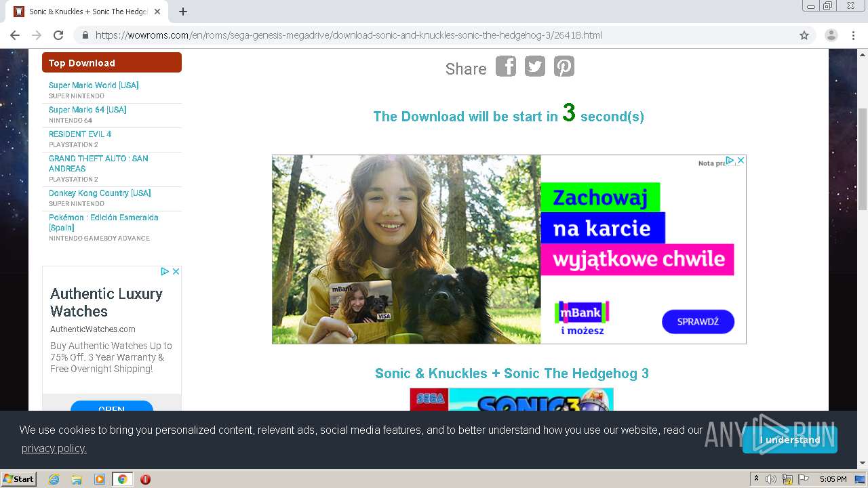
Task: Close the mBank banner ad
Action: 741,161
